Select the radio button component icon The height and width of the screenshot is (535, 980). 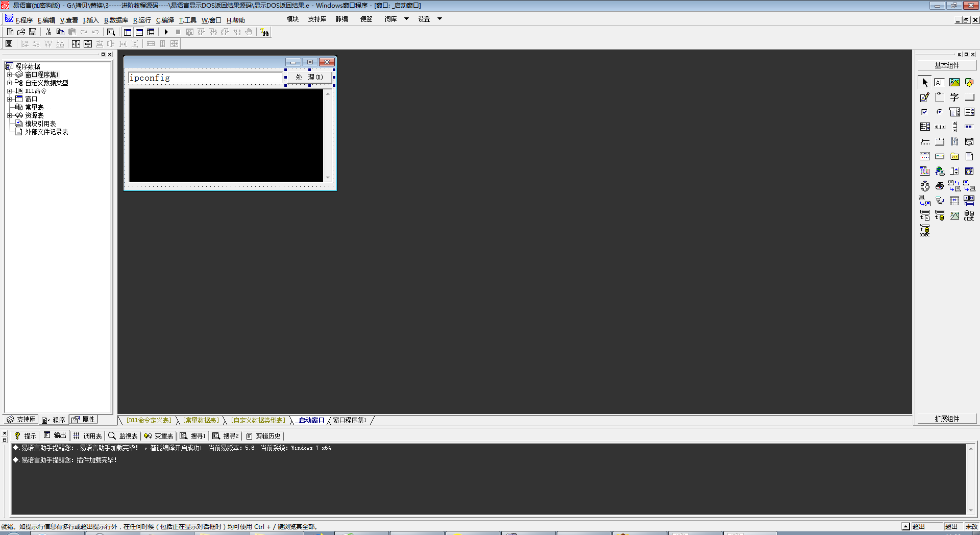pos(940,112)
